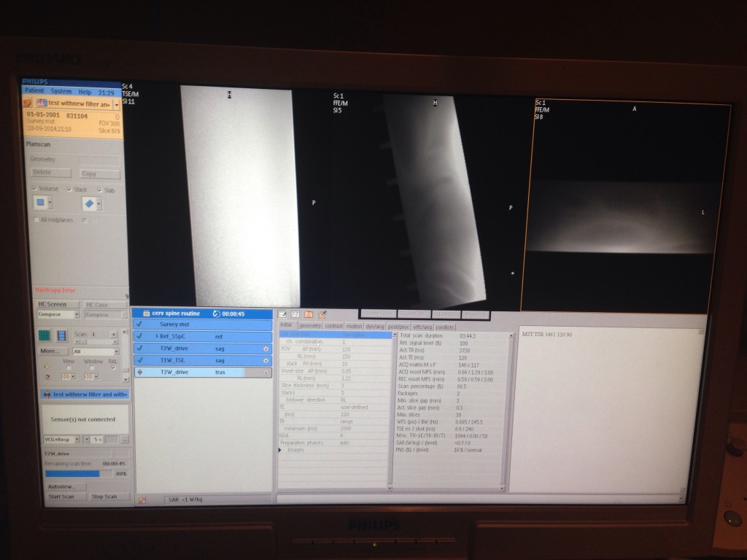Switch to the contrast tab

[333, 326]
